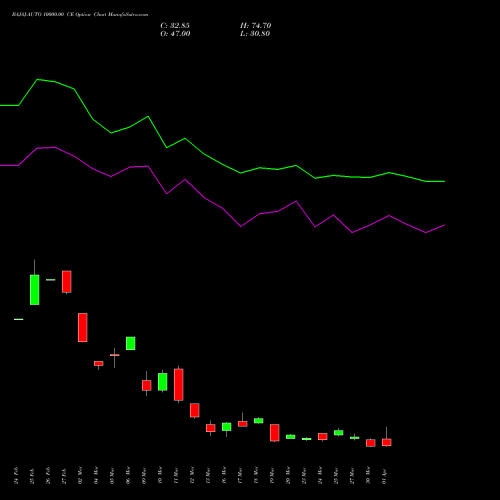500x500 pixels.
Task: Select the last red candle for 01 Apr
Action: pos(387,442)
